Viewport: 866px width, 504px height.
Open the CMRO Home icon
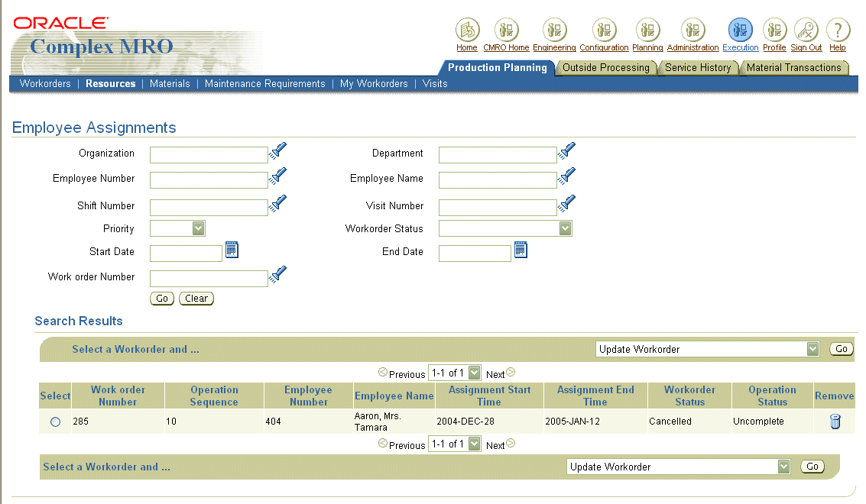point(506,30)
